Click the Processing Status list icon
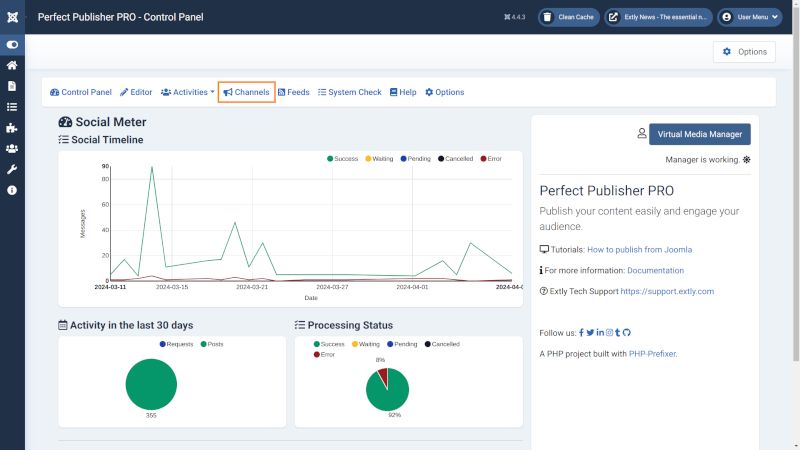 coord(299,325)
